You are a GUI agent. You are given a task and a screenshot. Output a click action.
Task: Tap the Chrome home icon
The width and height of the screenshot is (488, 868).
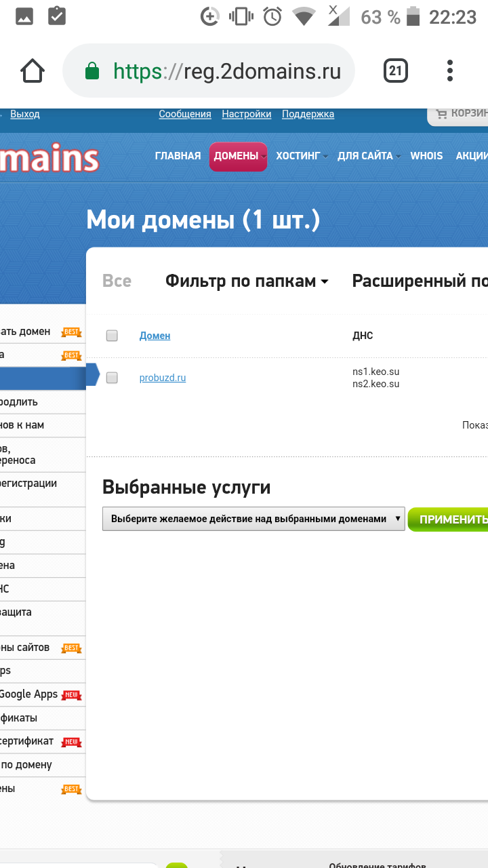[x=33, y=71]
